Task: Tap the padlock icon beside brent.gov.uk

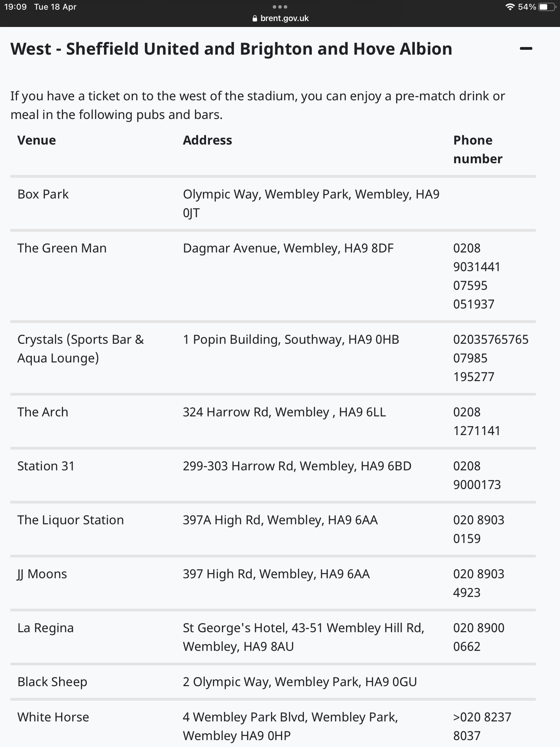Action: (255, 19)
